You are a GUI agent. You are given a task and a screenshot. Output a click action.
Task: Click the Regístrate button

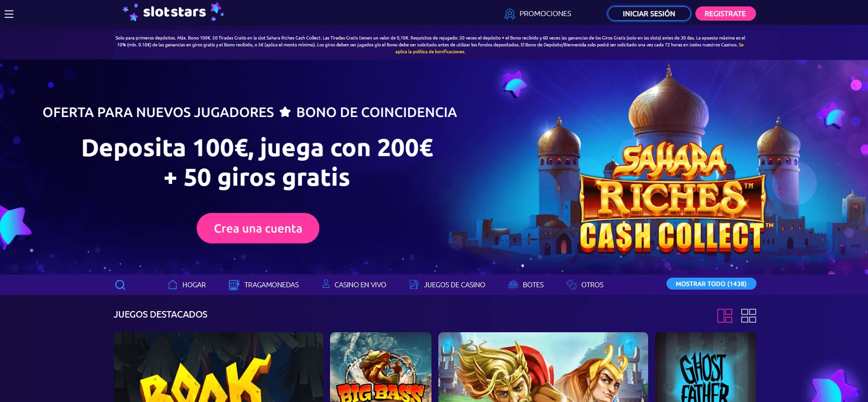(725, 14)
